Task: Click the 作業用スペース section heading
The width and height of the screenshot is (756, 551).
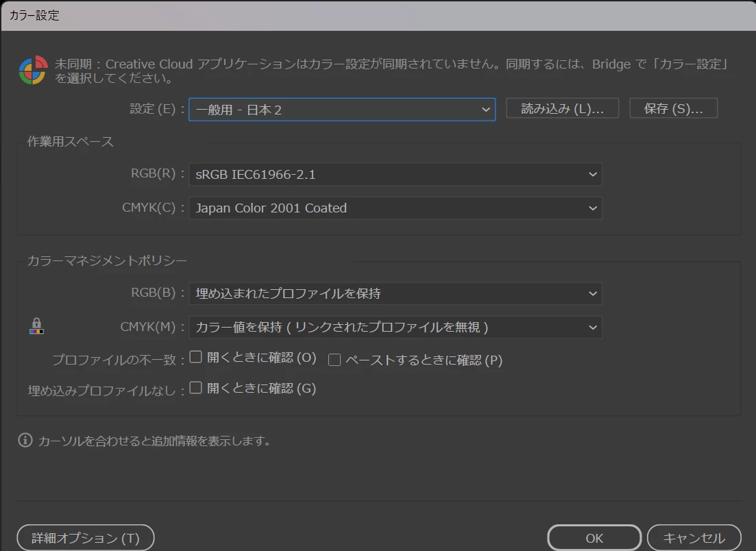Action: click(71, 141)
